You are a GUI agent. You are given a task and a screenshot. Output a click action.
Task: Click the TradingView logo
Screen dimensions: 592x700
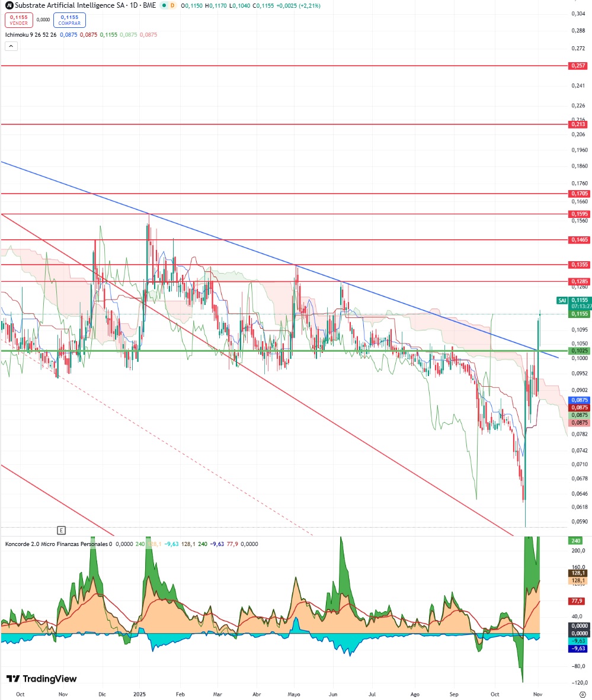(x=41, y=679)
